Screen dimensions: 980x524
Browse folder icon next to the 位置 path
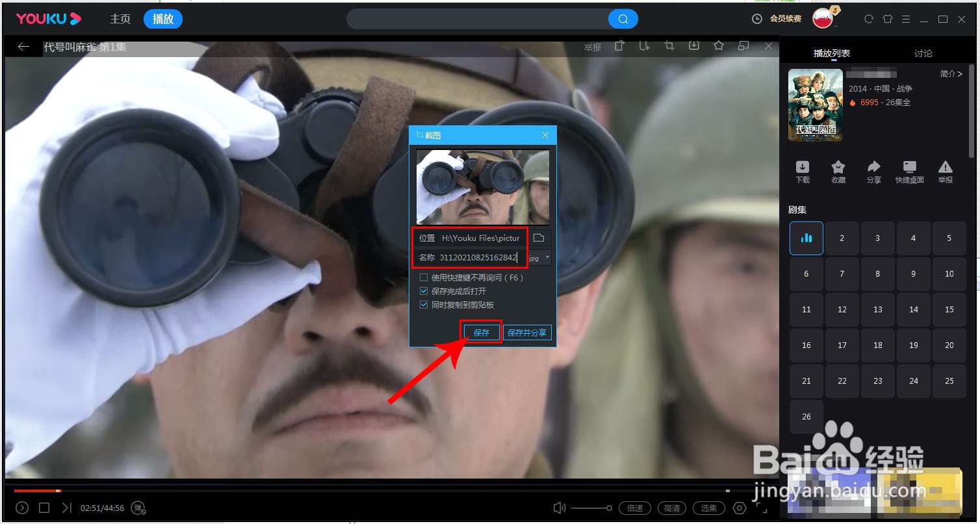(x=539, y=238)
